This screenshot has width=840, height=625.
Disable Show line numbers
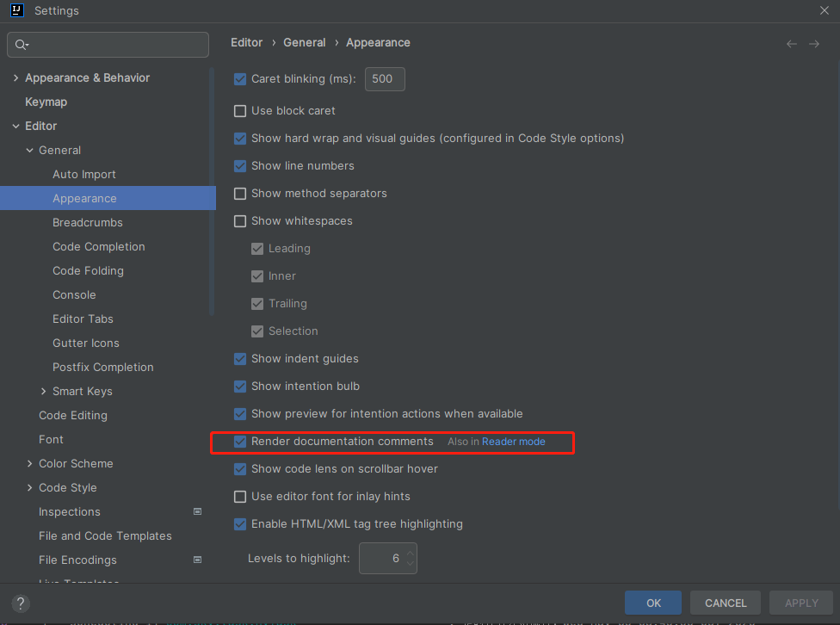[240, 166]
